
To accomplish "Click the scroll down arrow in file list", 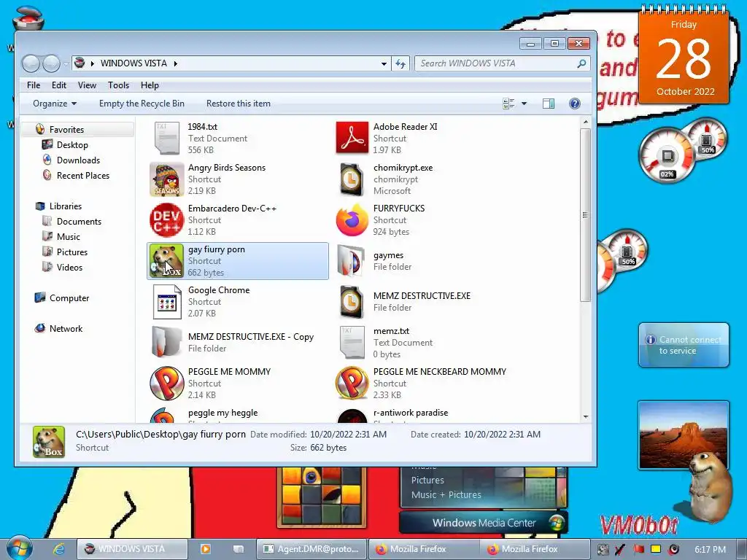I will pos(586,417).
